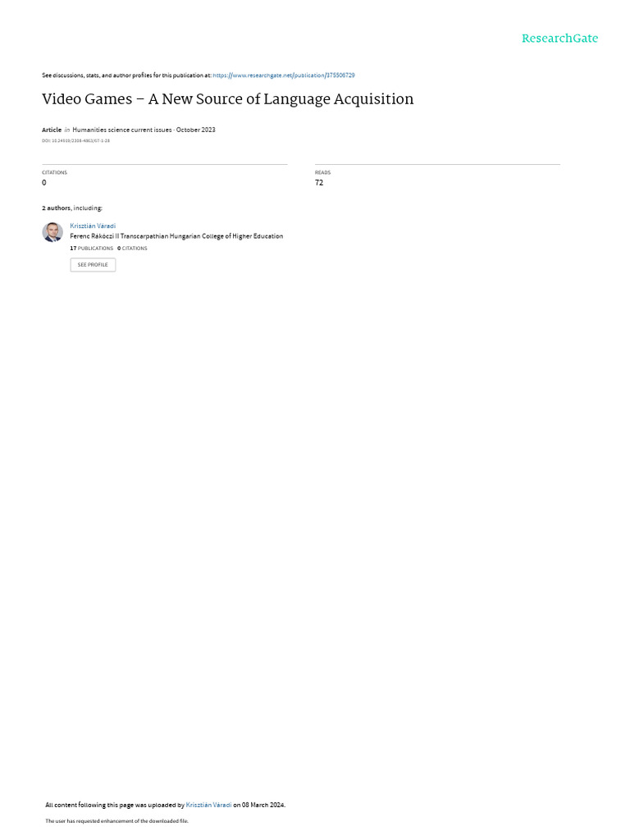Click the SEE PROFILE button
Image resolution: width=630 pixels, height=840 pixels.
click(x=93, y=265)
